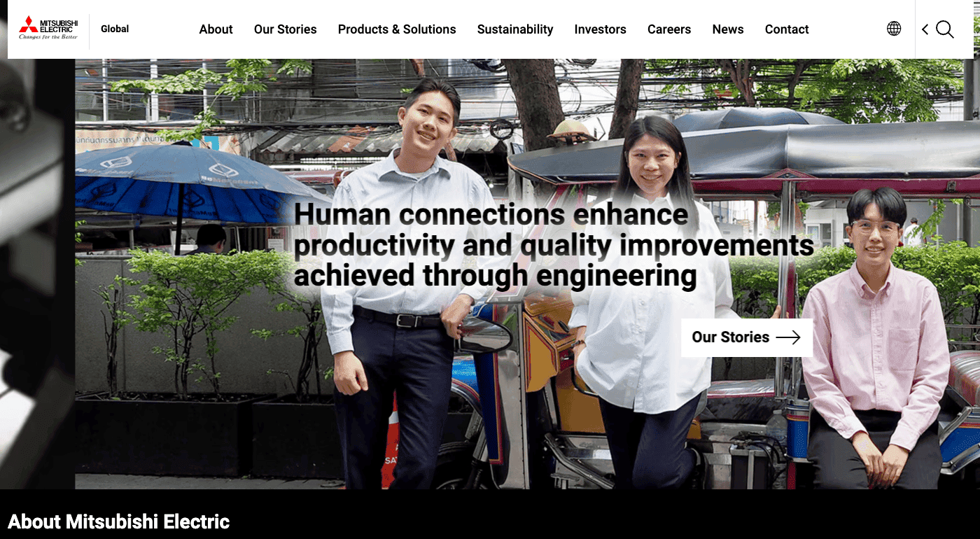The image size is (980, 539).
Task: Click the Mitsubishi Electric three-diamond logo
Action: (29, 24)
